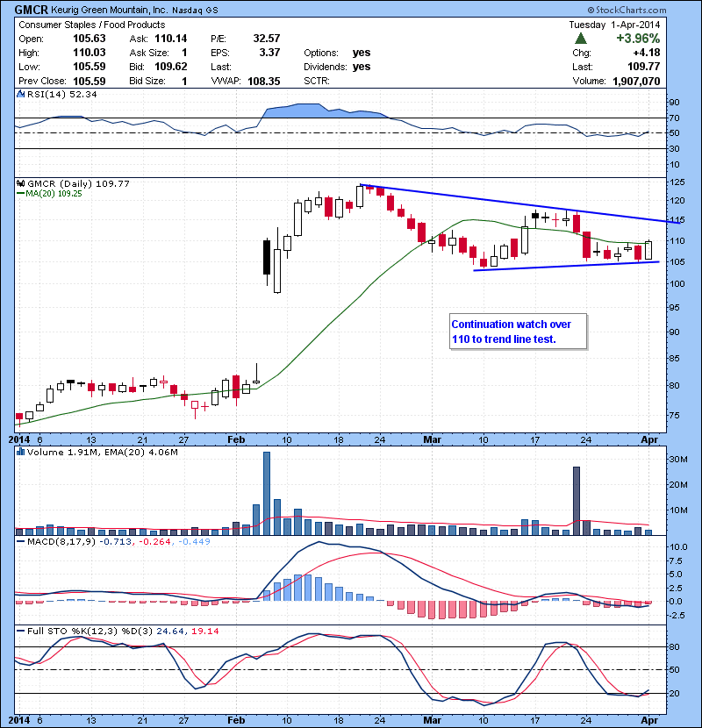Click the 30M volume axis label
Viewport: 702px width, 728px height.
[677, 460]
